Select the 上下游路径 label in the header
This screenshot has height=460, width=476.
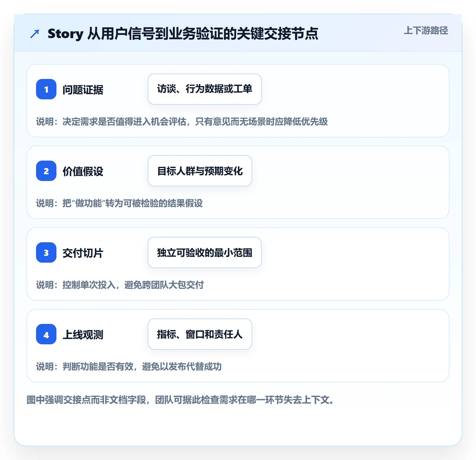point(426,31)
